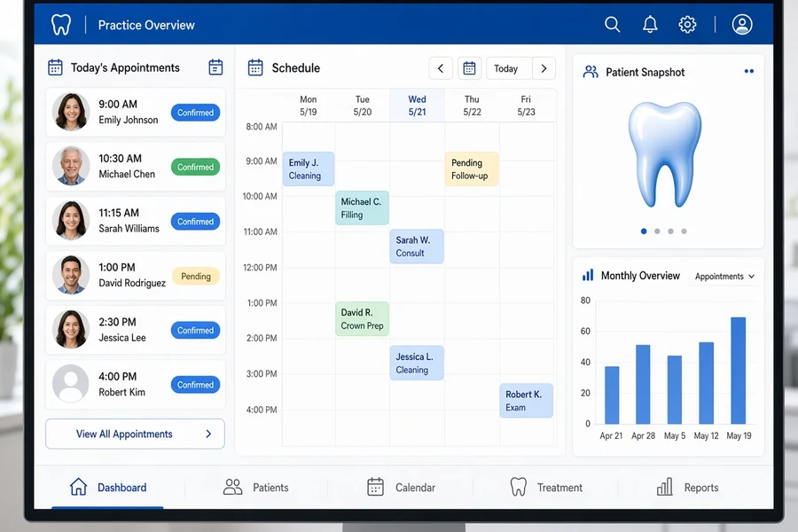Click Confirmed badge for Robert Kim
This screenshot has height=532, width=798.
[x=195, y=385]
